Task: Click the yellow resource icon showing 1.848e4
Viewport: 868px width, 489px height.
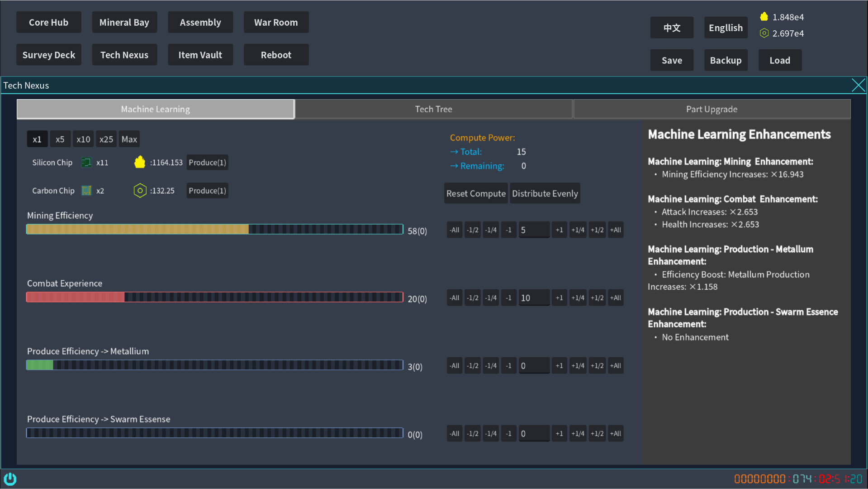Action: click(764, 16)
